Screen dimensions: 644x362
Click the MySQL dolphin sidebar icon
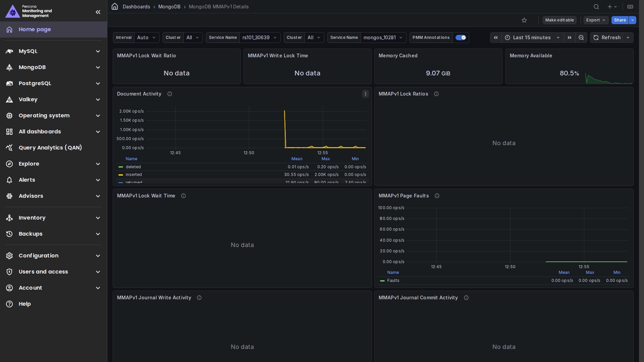pos(9,51)
